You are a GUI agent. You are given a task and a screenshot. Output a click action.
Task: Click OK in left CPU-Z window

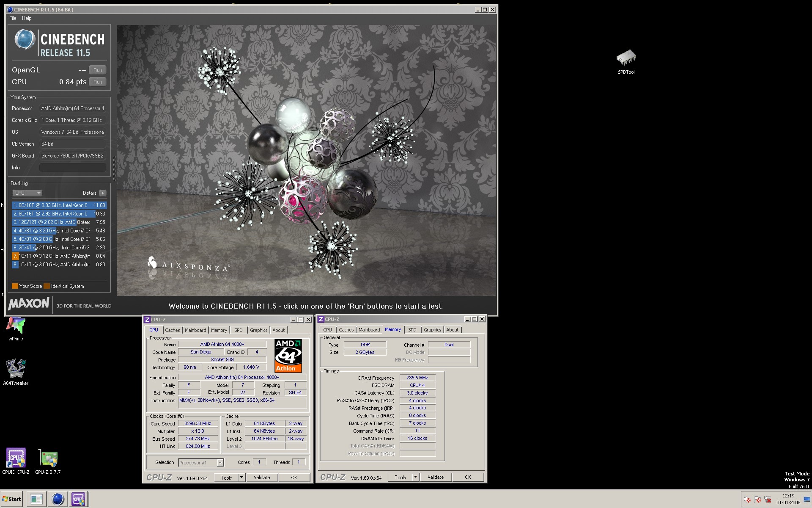294,478
